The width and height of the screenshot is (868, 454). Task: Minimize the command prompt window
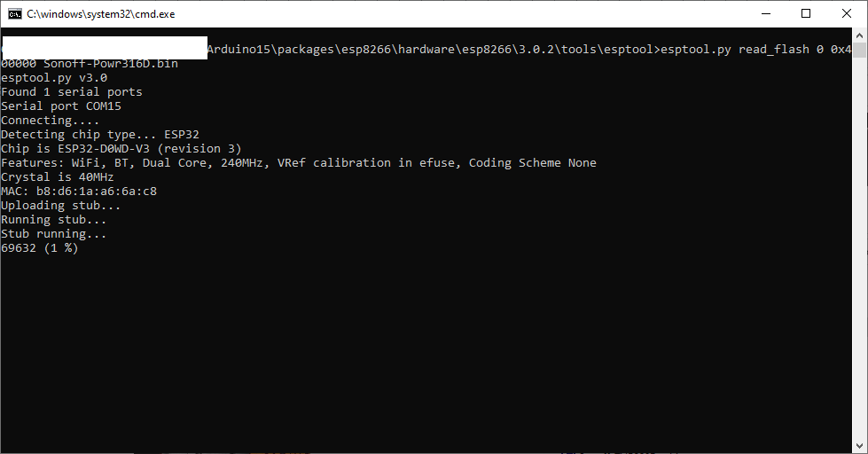click(x=766, y=14)
